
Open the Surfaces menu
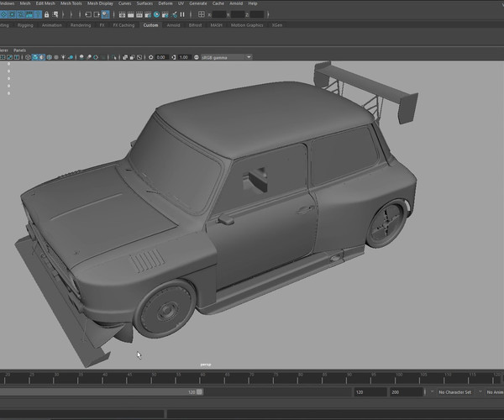pos(144,3)
